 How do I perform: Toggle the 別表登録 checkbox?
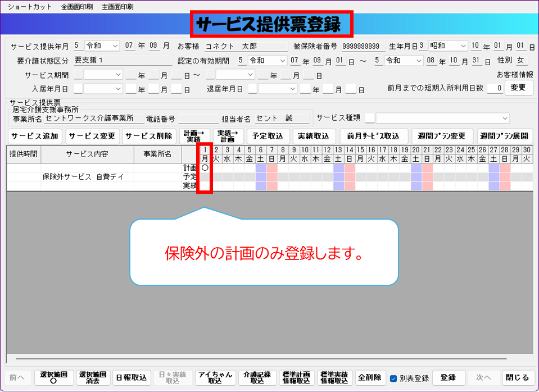coord(393,378)
